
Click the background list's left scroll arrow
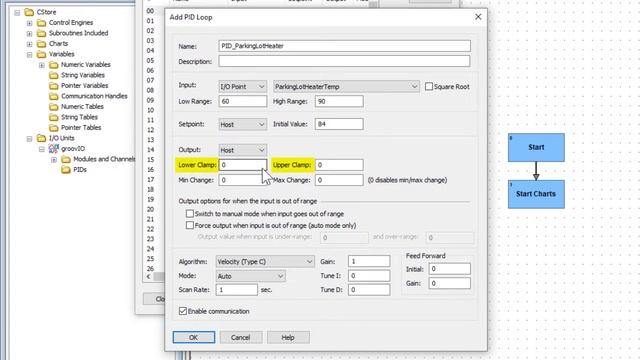coord(148,276)
